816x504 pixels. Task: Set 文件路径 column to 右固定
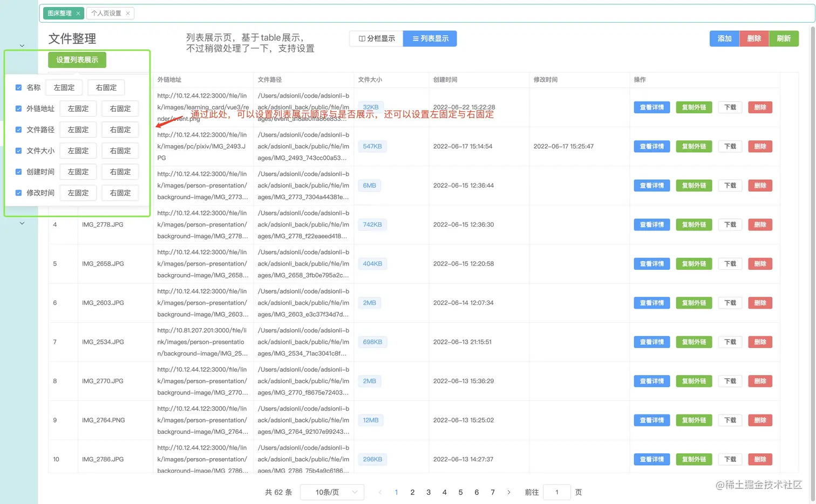point(120,130)
